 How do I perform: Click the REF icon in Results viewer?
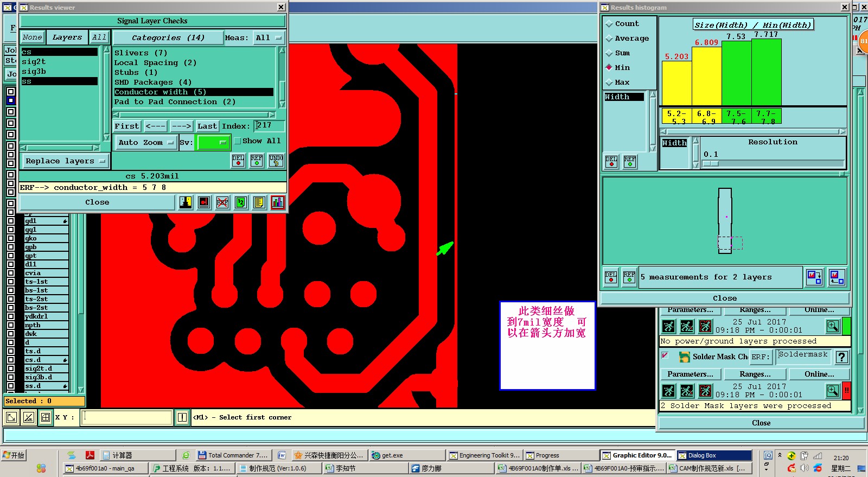[x=257, y=161]
